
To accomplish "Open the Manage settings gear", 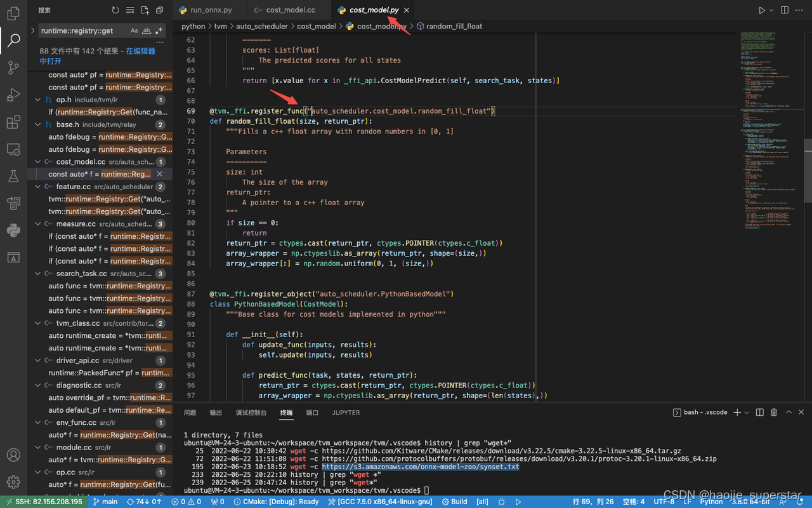I will (13, 482).
